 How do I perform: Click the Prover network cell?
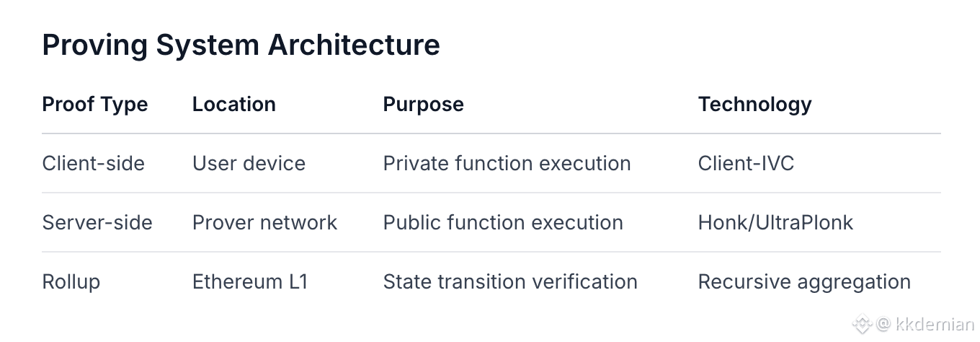[x=264, y=222]
